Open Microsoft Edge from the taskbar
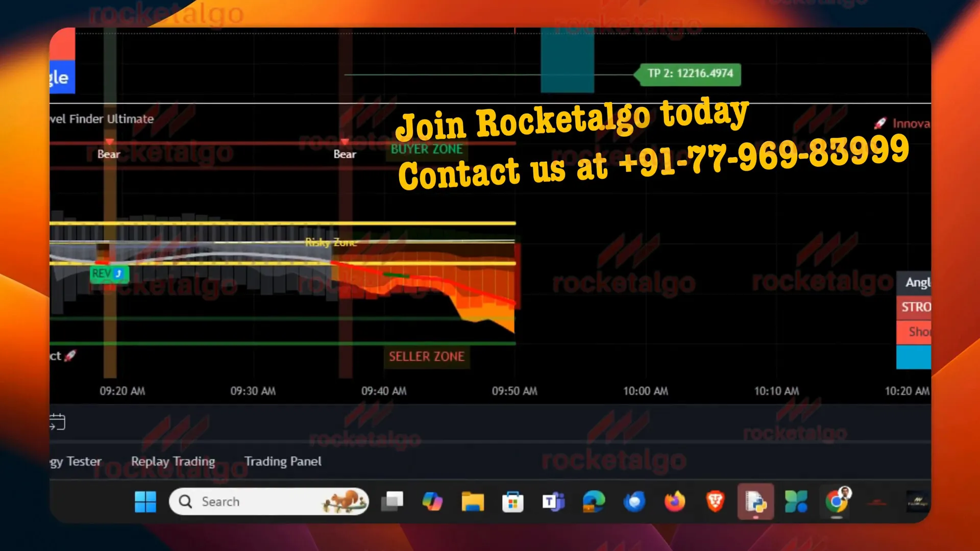This screenshot has height=551, width=980. tap(594, 502)
